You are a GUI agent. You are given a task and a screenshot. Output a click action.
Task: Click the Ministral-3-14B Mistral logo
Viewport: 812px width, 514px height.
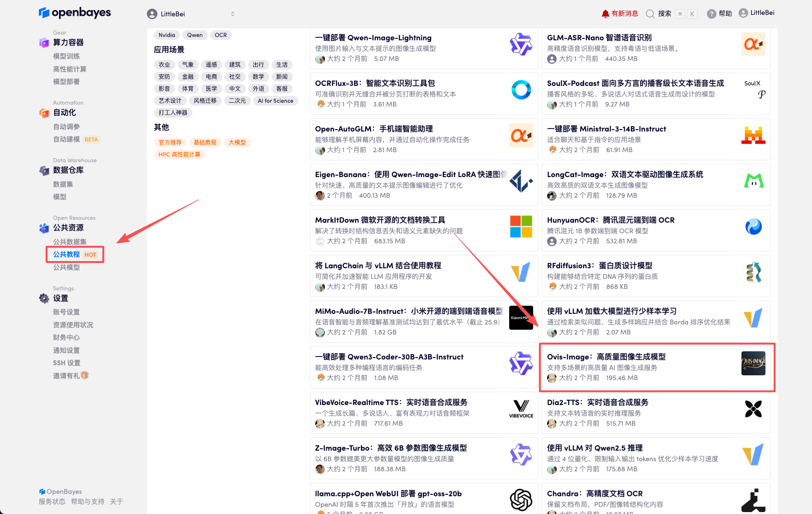point(753,135)
